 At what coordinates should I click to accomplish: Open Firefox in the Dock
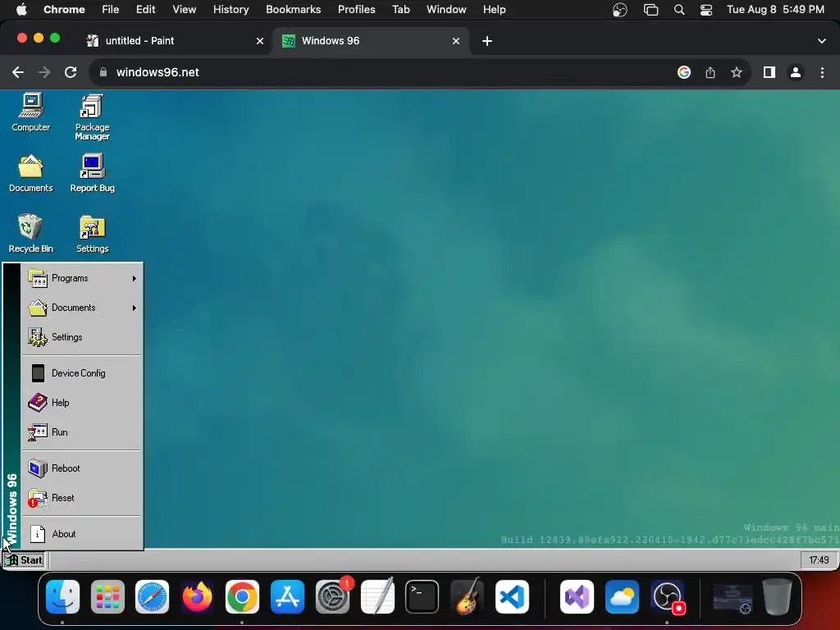[x=197, y=597]
